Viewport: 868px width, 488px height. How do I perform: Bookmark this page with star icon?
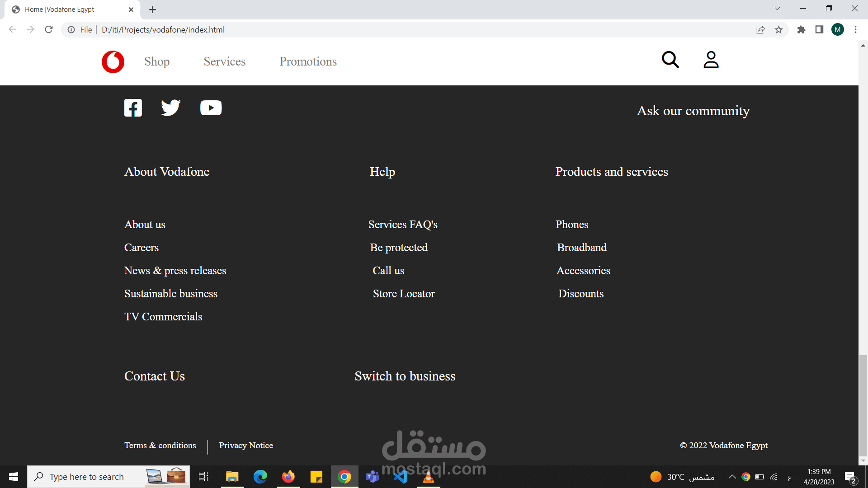tap(778, 30)
